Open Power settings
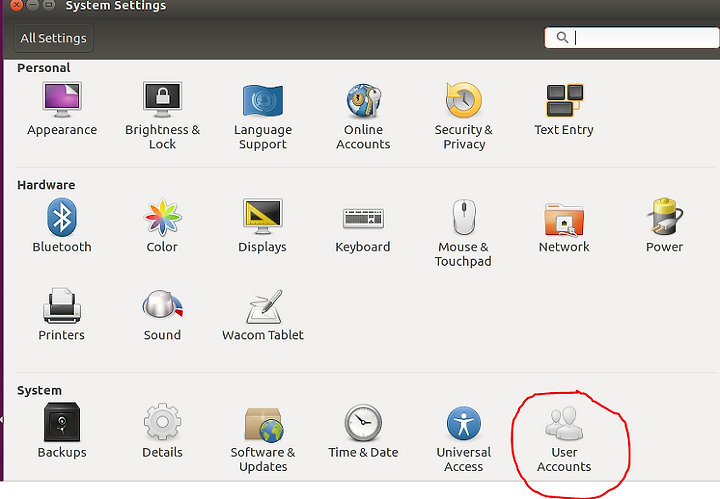Image resolution: width=720 pixels, height=499 pixels. (x=664, y=225)
